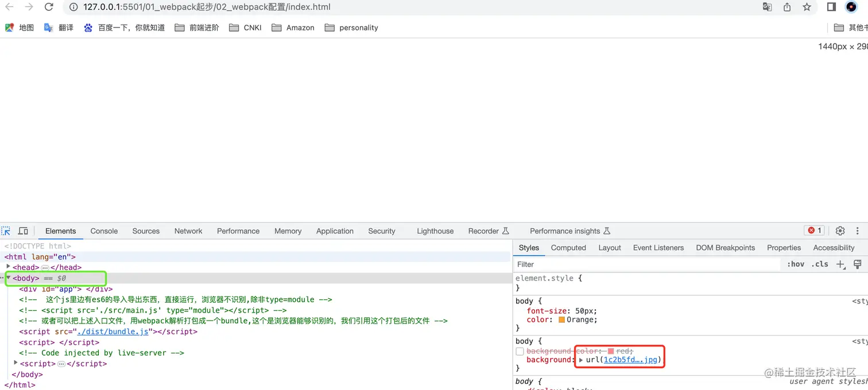
Task: Open the Performance tab
Action: [x=238, y=231]
